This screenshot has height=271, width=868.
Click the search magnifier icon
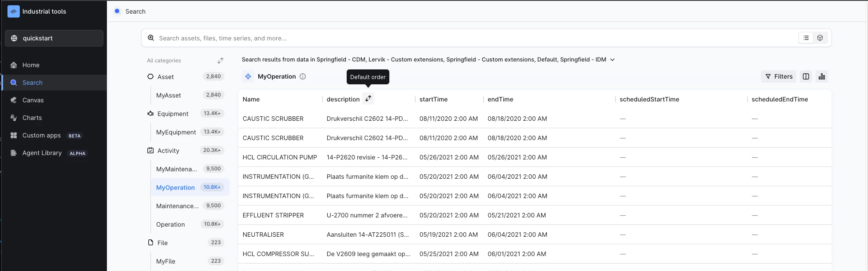click(151, 38)
